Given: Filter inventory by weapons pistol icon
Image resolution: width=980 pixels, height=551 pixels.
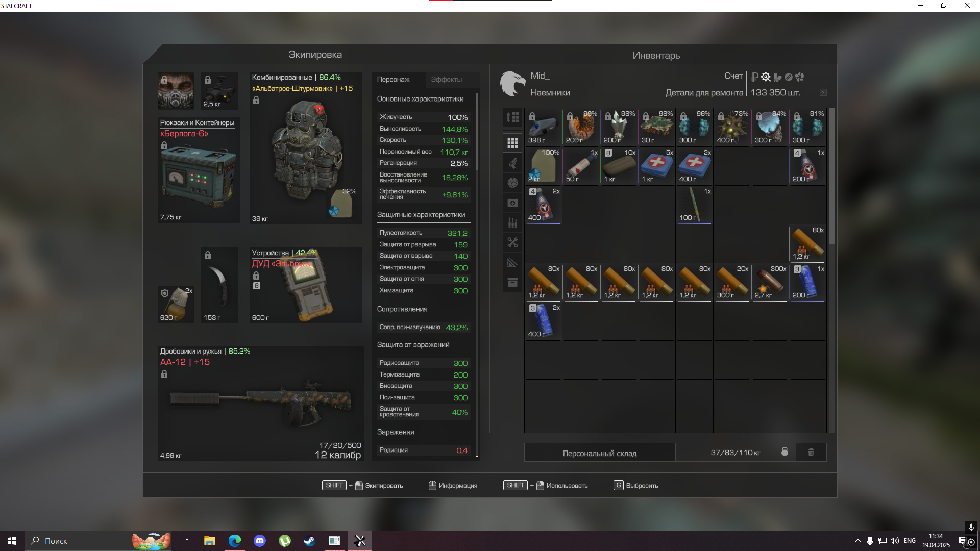Looking at the screenshot, I should (x=512, y=163).
